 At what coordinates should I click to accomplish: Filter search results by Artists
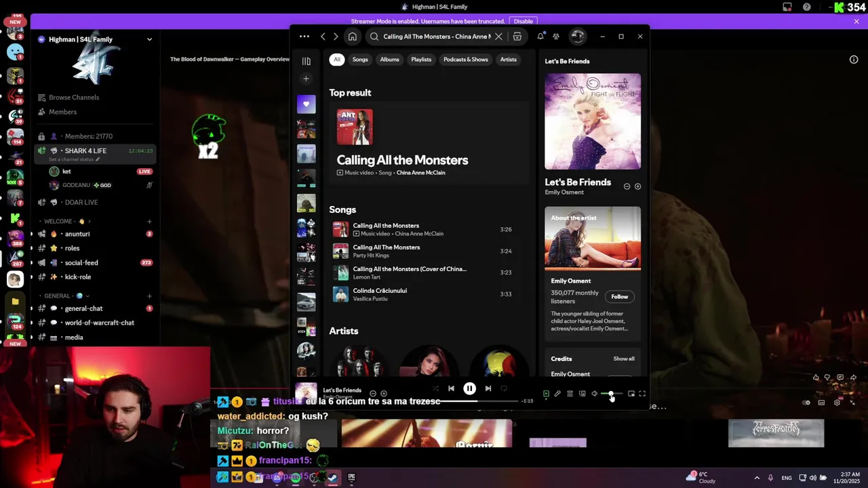click(x=509, y=60)
